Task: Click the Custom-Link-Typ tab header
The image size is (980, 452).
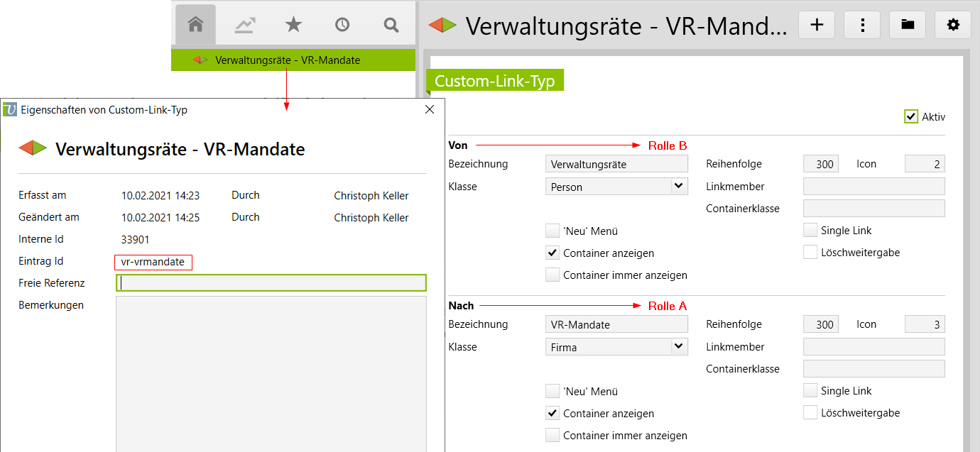Action: coord(494,81)
